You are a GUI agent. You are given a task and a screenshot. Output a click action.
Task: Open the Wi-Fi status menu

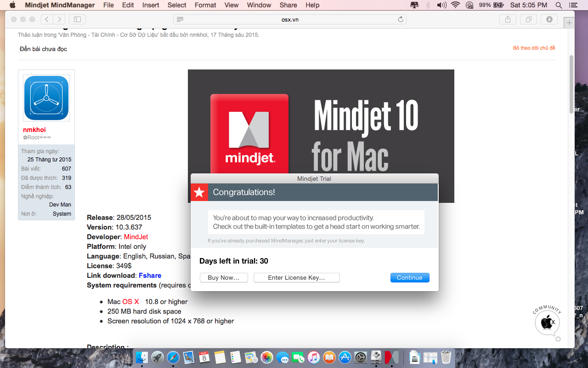pos(455,5)
